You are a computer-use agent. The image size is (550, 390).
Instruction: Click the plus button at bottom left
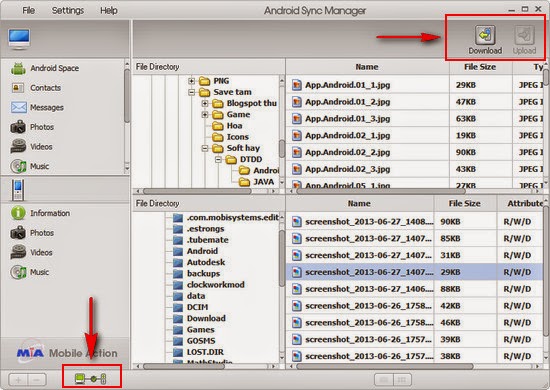click(18, 380)
